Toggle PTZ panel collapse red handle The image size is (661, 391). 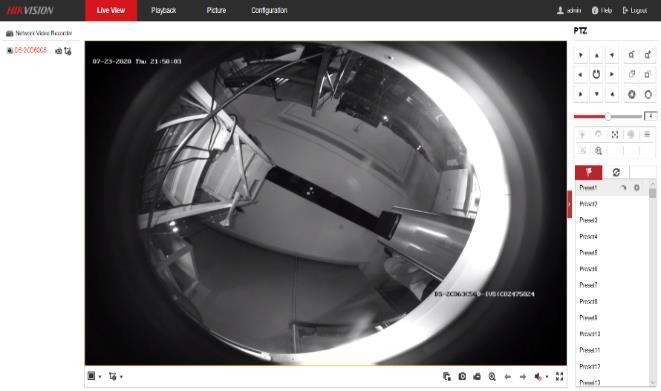click(x=570, y=204)
